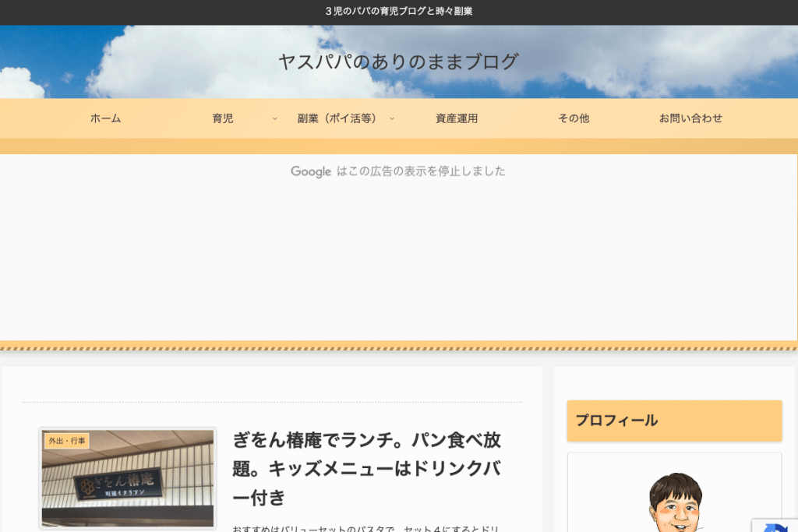This screenshot has width=798, height=532.
Task: Go to the 資産運用 page
Action: tap(456, 118)
